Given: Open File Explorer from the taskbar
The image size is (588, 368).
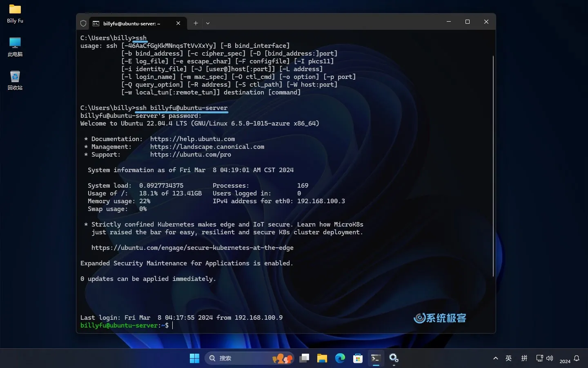Looking at the screenshot, I should coord(322,358).
